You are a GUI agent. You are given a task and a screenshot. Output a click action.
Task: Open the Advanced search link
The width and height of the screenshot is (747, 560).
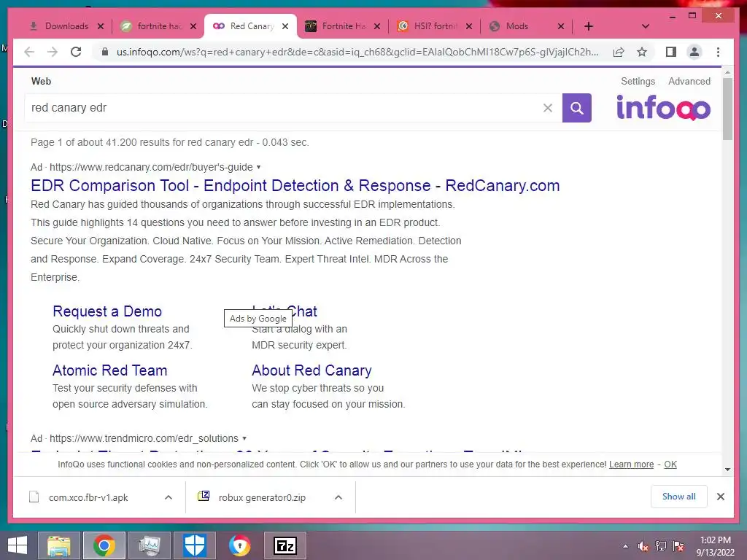tap(689, 82)
